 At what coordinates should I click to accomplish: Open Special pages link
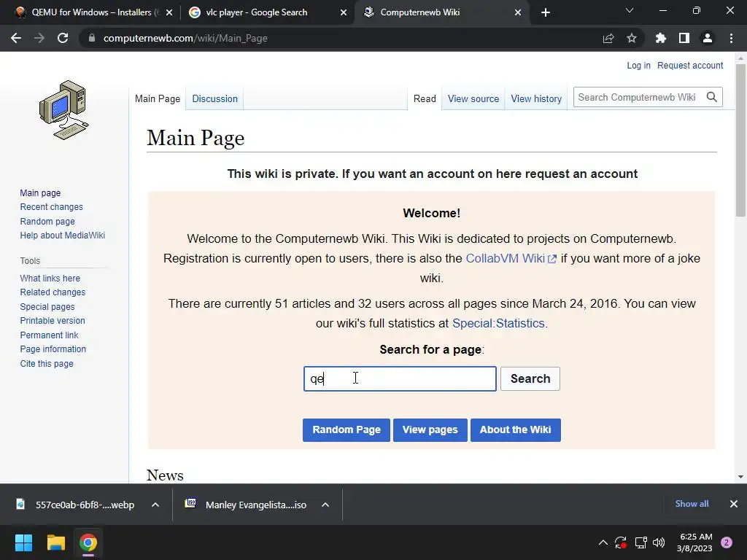(x=47, y=307)
